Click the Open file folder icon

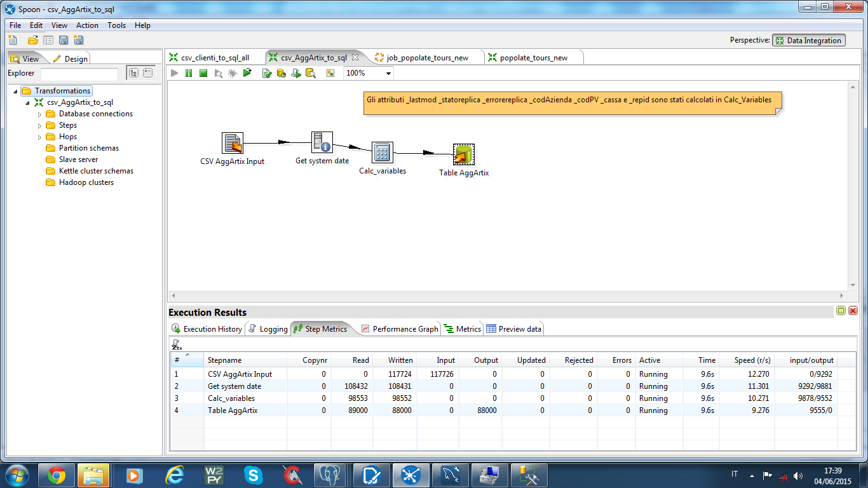click(x=33, y=40)
